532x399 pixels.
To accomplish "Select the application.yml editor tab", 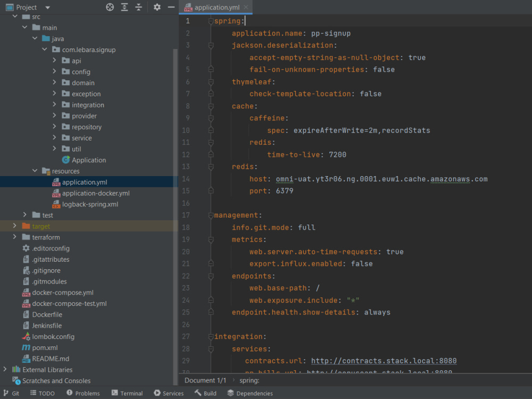I will tap(216, 7).
